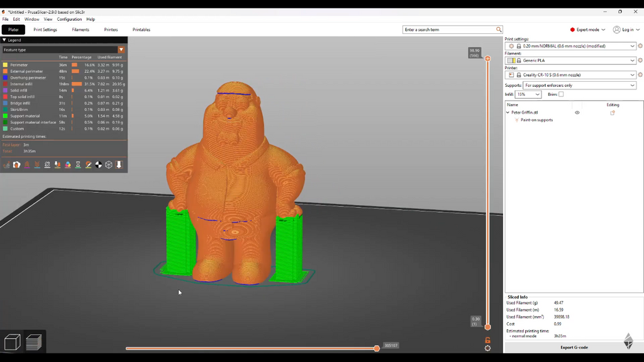
Task: Click the horizontal moves slider thumb
Action: pos(377,348)
